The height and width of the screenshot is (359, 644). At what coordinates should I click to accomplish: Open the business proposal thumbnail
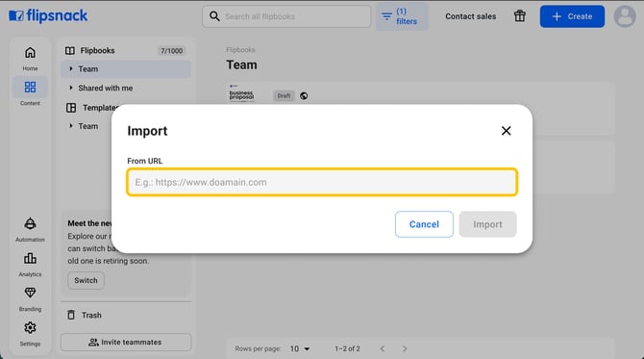241,94
